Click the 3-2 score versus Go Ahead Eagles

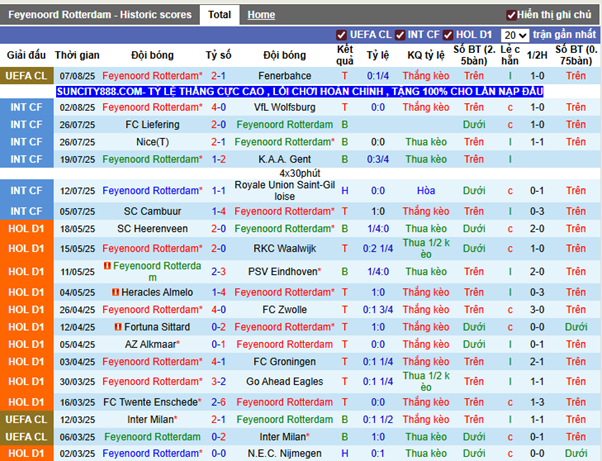click(218, 382)
